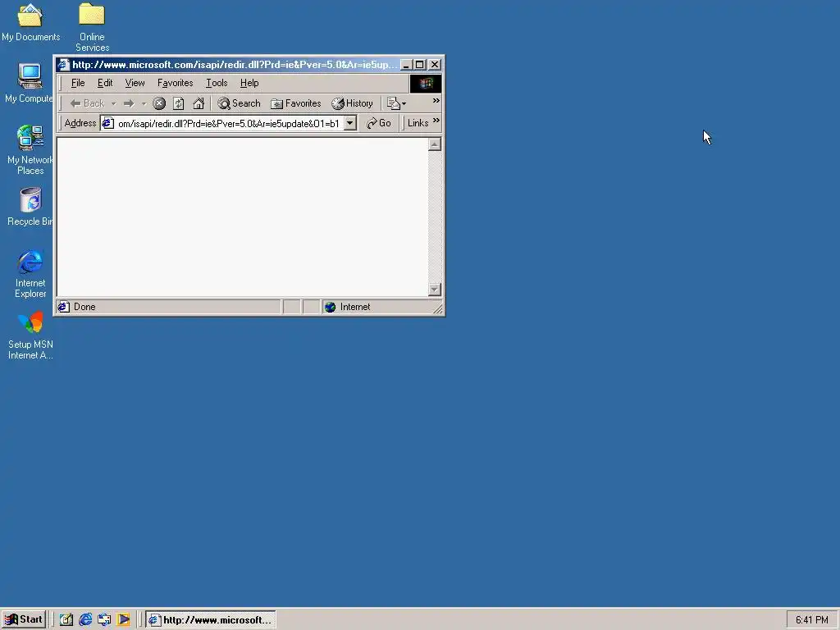Open the address bar dropdown list
The width and height of the screenshot is (840, 630).
(349, 123)
